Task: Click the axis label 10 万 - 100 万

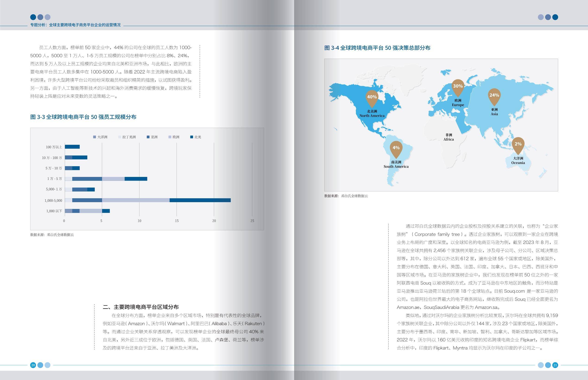Action: [x=52, y=158]
